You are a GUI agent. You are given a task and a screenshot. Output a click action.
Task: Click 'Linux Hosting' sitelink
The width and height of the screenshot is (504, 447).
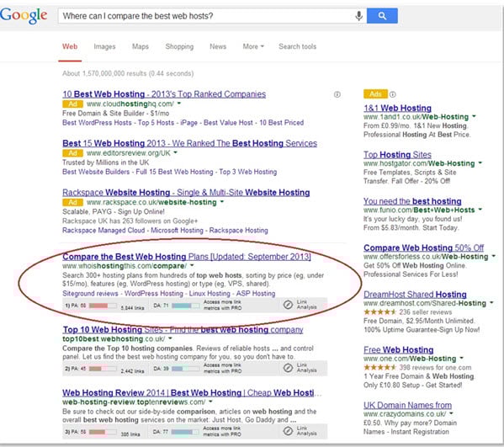pyautogui.click(x=210, y=294)
